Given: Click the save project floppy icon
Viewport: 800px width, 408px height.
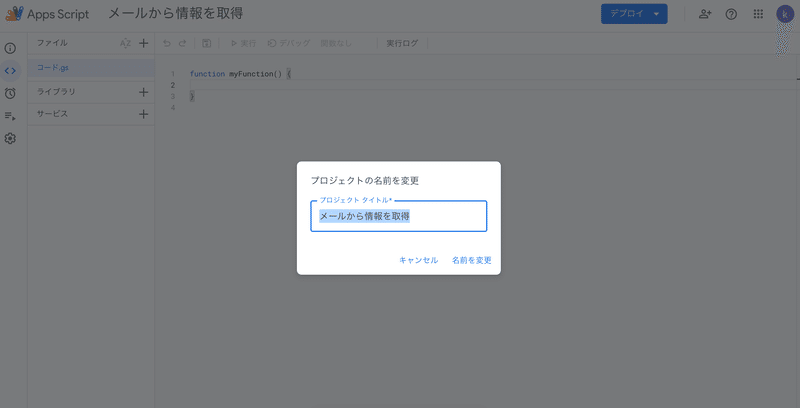Looking at the screenshot, I should (207, 43).
